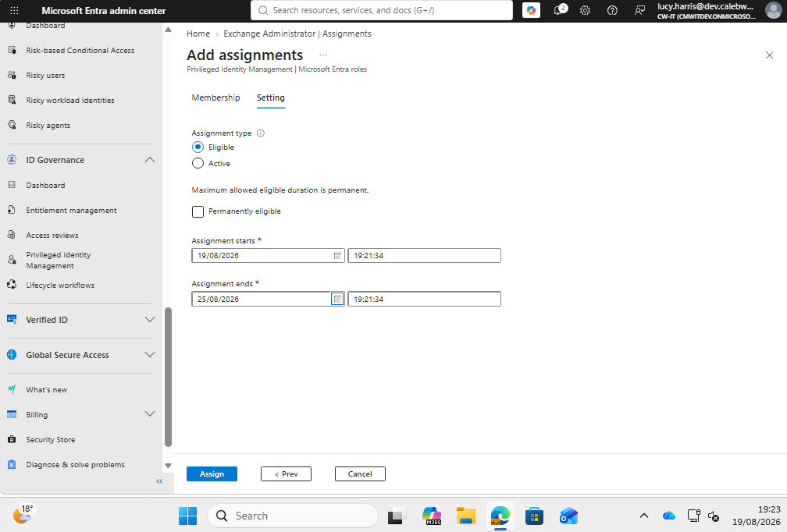Click the Risky workload identities icon
Viewport: 787px width, 532px height.
tap(12, 100)
